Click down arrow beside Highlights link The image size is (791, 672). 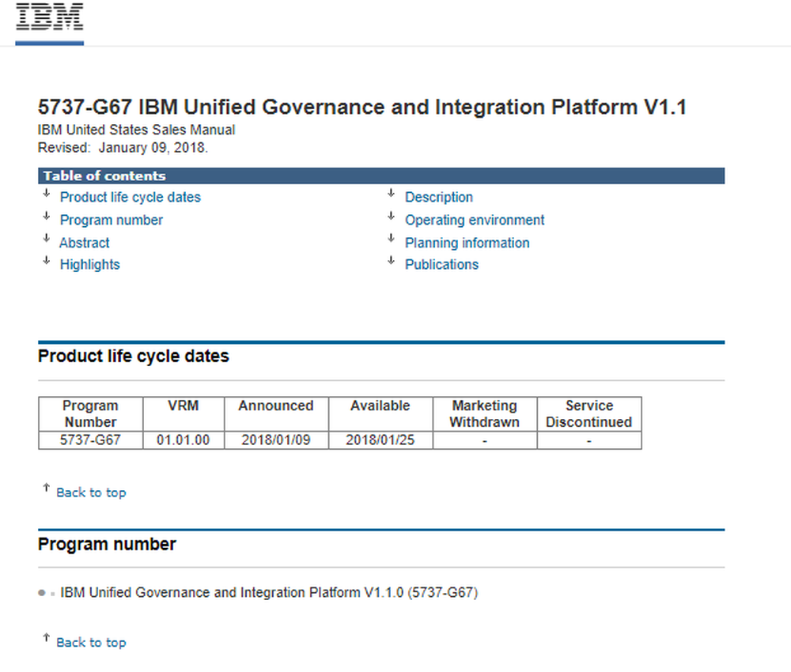47,260
